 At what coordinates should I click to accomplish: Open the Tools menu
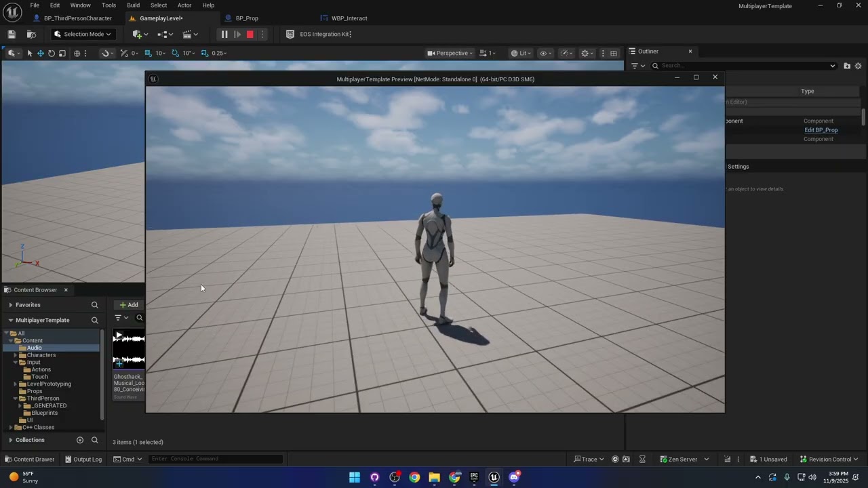(108, 5)
